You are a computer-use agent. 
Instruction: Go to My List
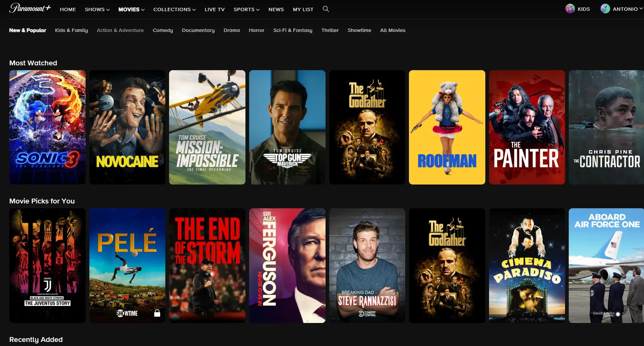303,9
